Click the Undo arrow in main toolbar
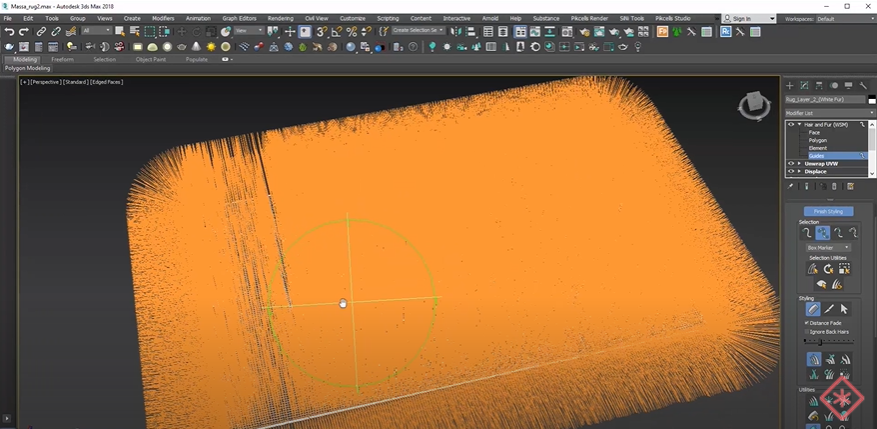877x429 pixels. (x=9, y=32)
